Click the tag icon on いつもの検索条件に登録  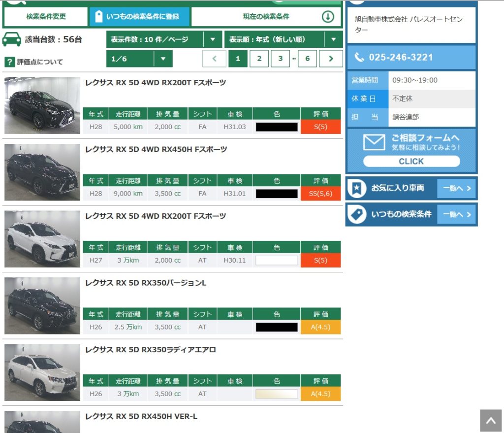click(99, 16)
